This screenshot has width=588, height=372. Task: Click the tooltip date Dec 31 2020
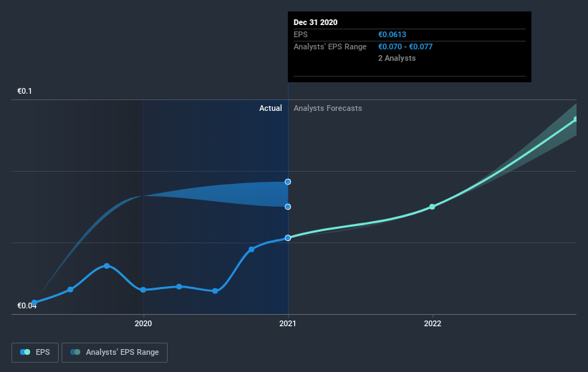click(x=315, y=22)
